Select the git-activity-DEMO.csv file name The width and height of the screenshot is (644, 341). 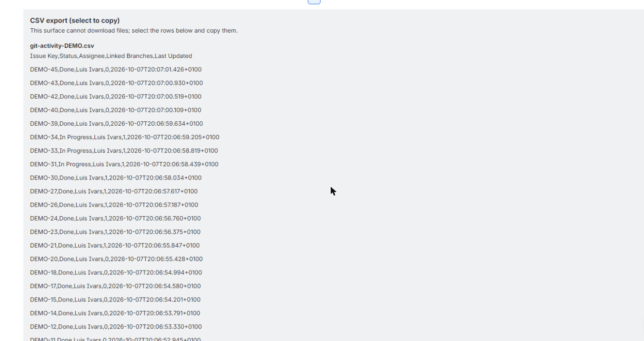62,46
